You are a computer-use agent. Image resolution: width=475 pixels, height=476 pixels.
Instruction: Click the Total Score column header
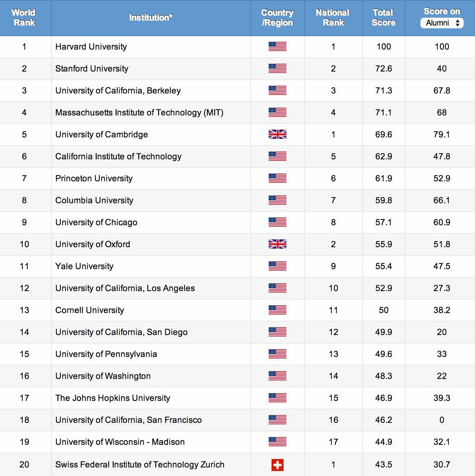tap(384, 17)
